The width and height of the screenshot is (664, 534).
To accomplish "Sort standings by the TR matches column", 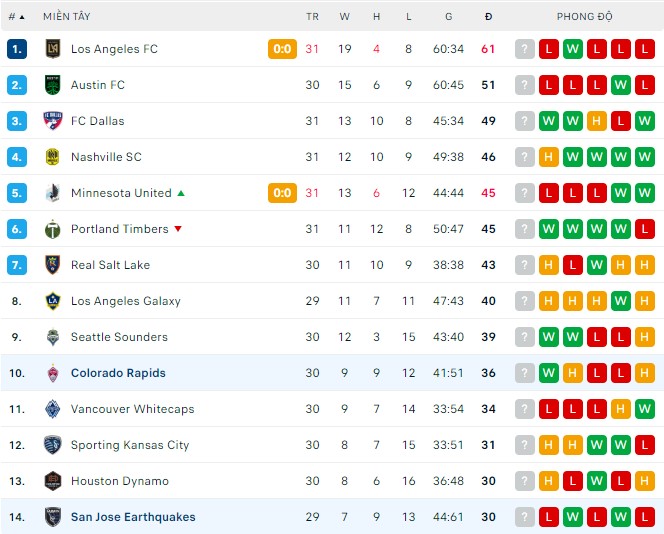I will point(312,17).
